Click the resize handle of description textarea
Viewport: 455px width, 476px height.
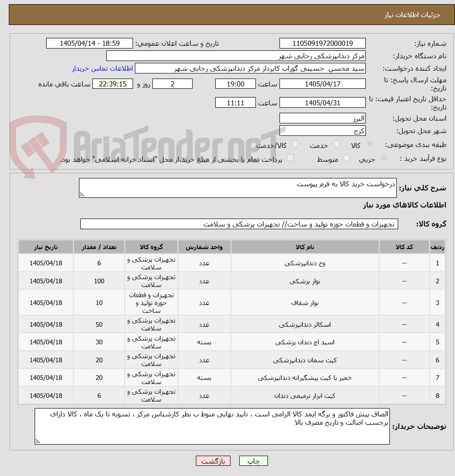tap(82, 195)
